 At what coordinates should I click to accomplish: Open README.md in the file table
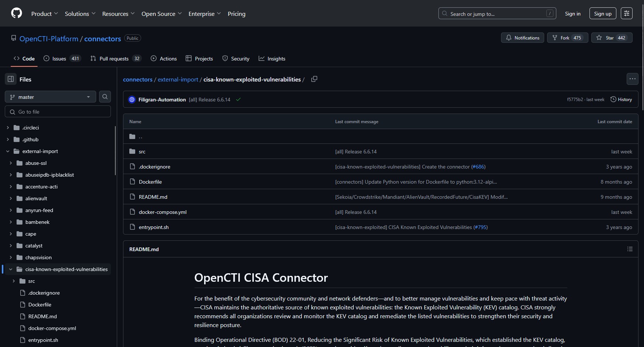coord(153,197)
